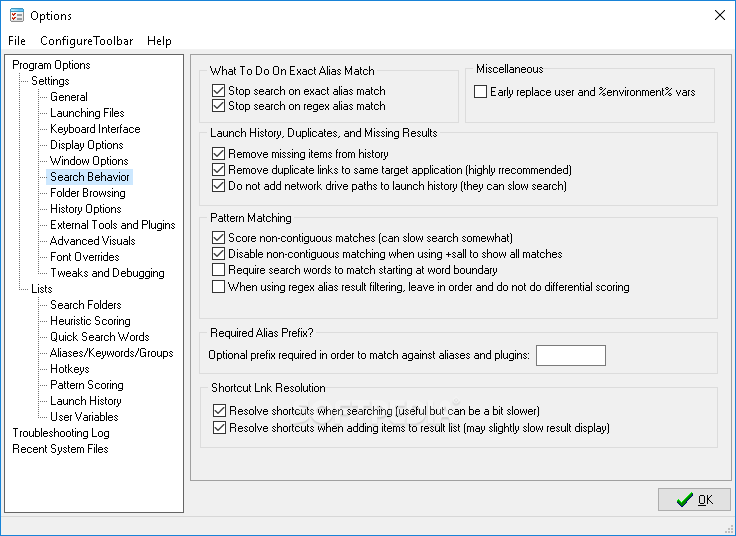Open Window Options page
Viewport: 736px width, 536px height.
(89, 161)
